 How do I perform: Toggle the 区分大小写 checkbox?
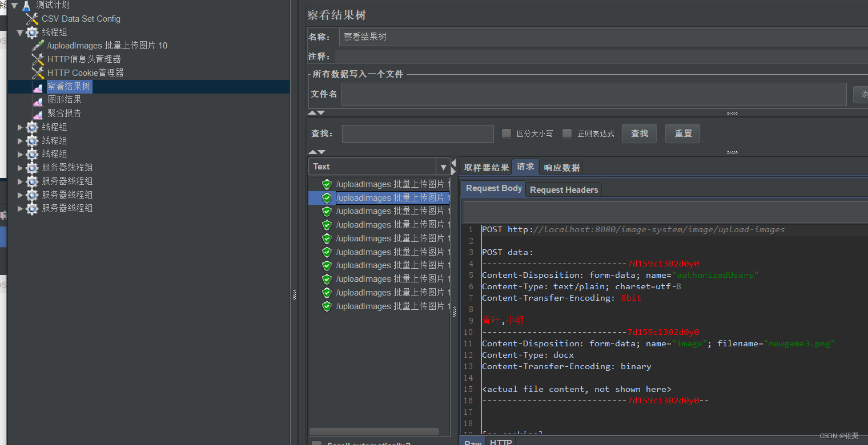tap(507, 133)
